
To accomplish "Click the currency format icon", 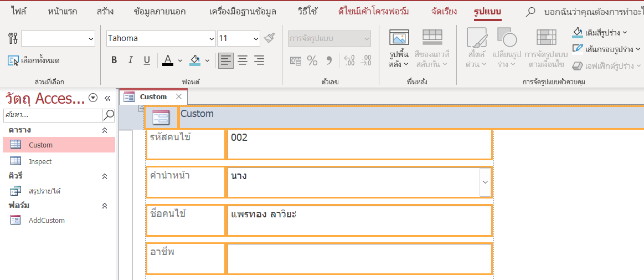I will click(296, 60).
